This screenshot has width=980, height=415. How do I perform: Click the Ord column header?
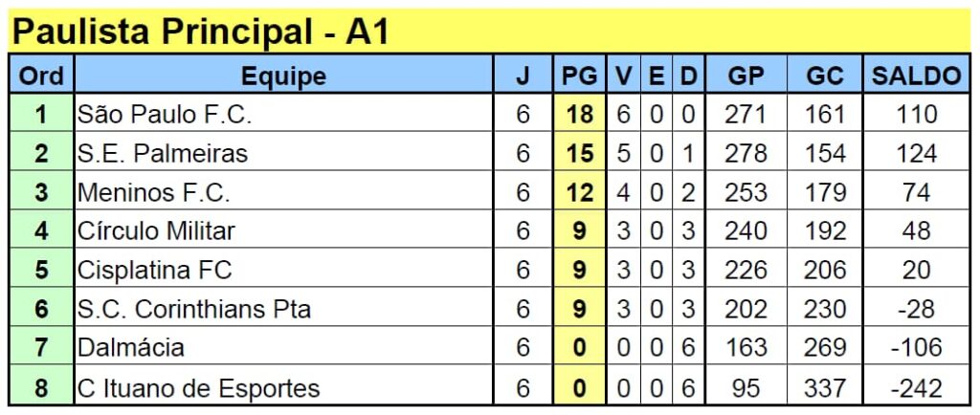click(41, 76)
